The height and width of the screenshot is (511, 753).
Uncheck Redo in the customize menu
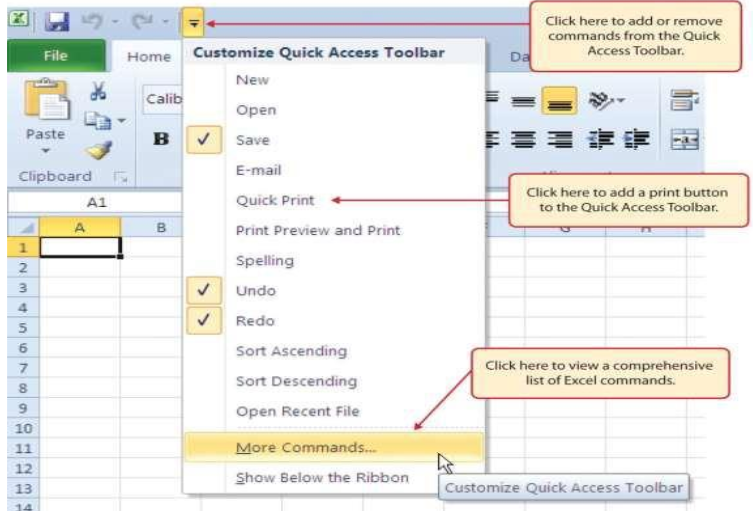(334, 320)
